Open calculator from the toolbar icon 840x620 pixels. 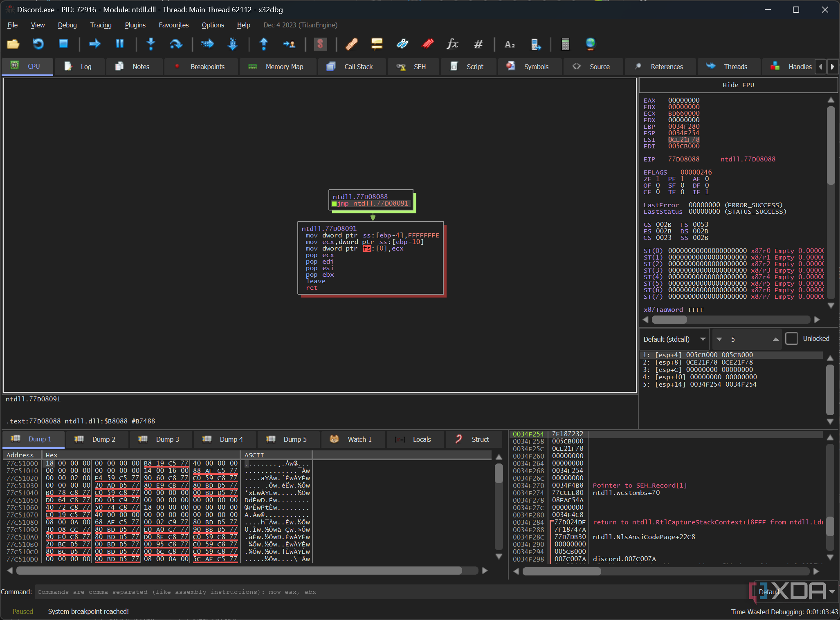(565, 44)
